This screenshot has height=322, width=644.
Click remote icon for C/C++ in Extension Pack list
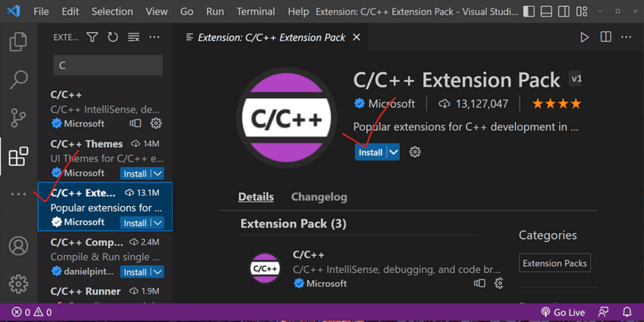(479, 283)
